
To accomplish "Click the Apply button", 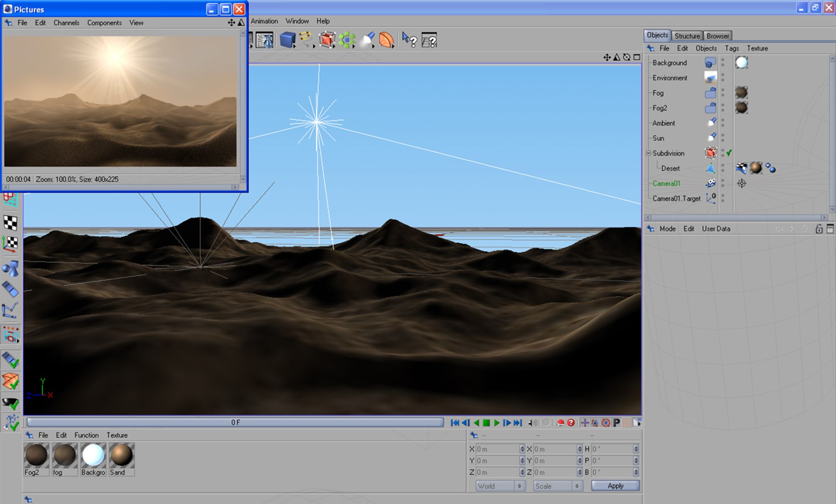I will pos(616,486).
